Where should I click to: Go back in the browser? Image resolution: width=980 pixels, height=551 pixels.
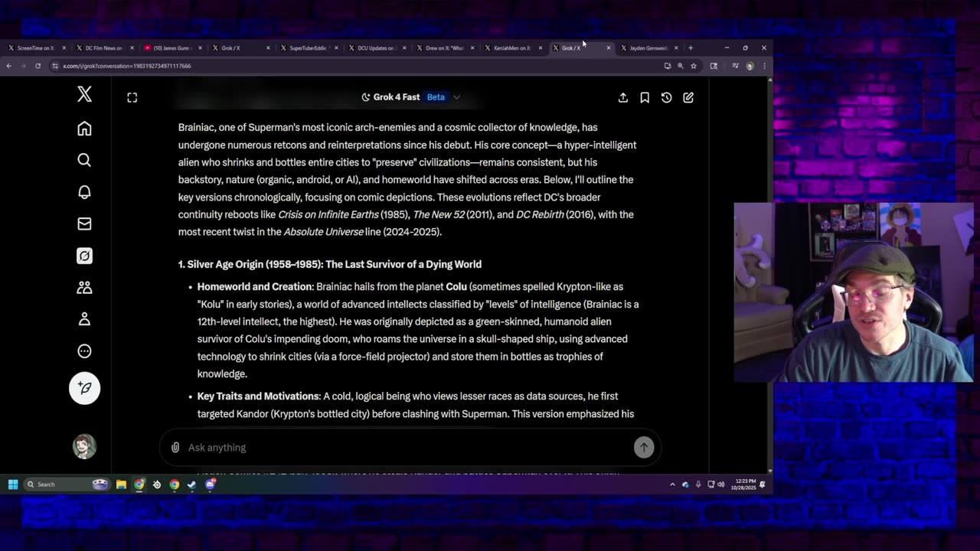tap(9, 66)
